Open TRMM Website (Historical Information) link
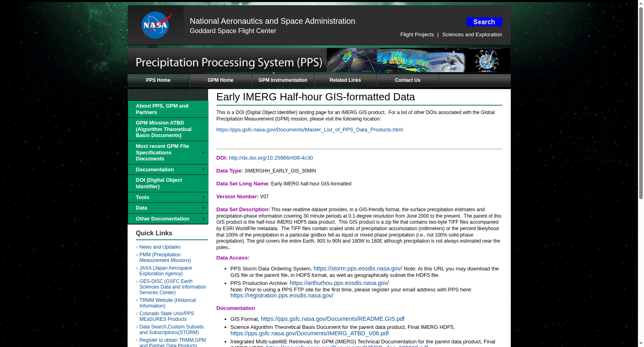 pyautogui.click(x=167, y=303)
